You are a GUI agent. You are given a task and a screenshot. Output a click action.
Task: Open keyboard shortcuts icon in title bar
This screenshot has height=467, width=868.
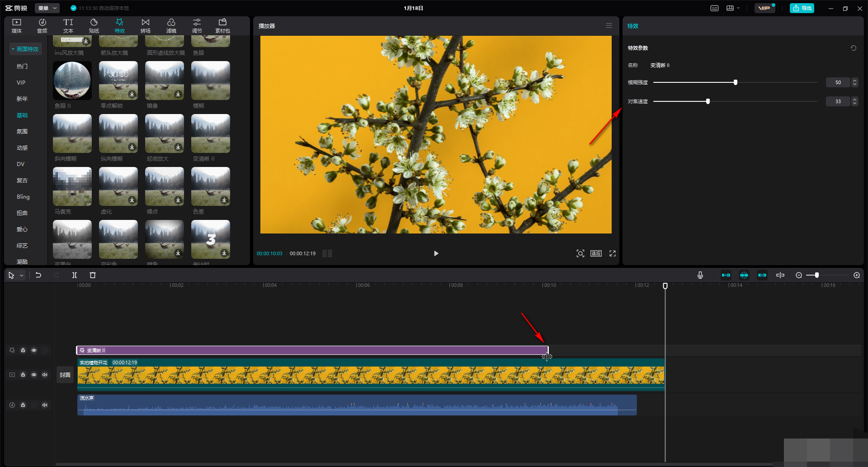(x=714, y=8)
